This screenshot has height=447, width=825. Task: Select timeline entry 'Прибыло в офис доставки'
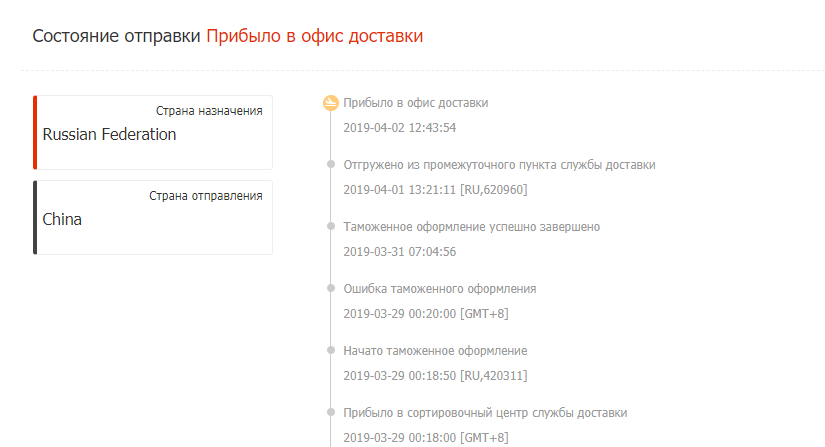coord(416,103)
